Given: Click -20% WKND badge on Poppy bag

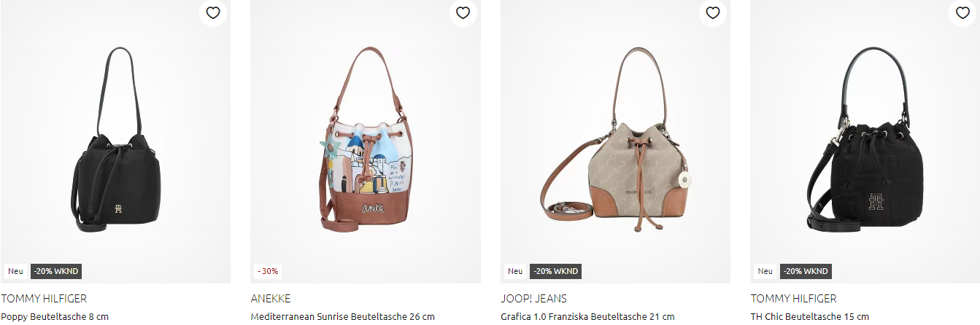Looking at the screenshot, I should point(55,271).
